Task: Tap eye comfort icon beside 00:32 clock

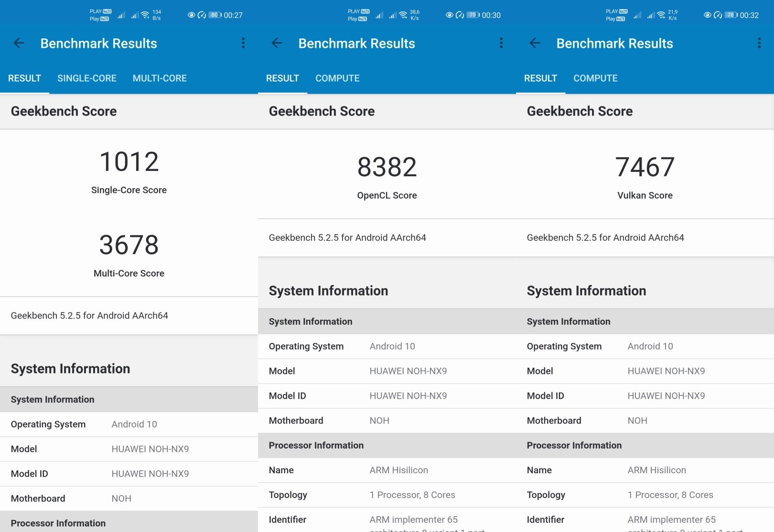Action: [708, 15]
